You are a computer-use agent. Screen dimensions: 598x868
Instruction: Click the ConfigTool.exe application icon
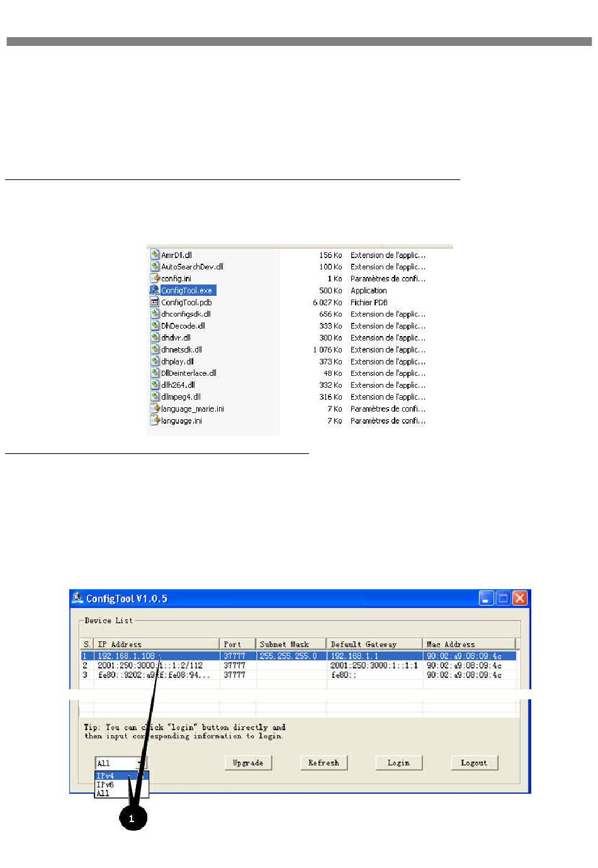(x=155, y=290)
